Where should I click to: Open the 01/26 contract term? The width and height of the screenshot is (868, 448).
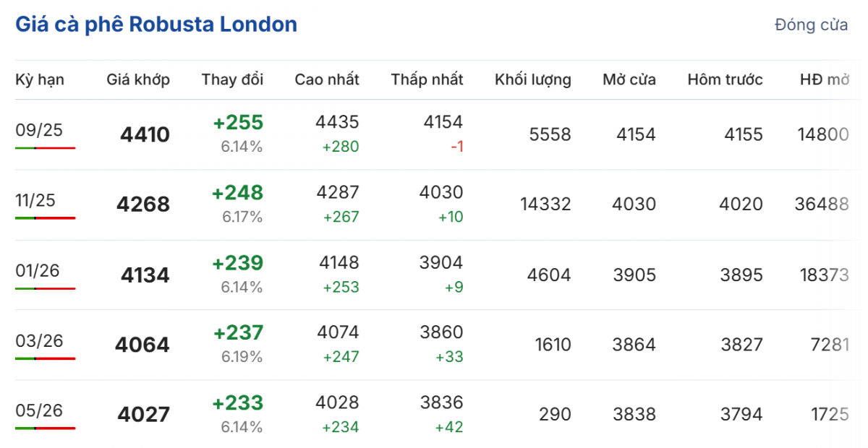pos(38,270)
